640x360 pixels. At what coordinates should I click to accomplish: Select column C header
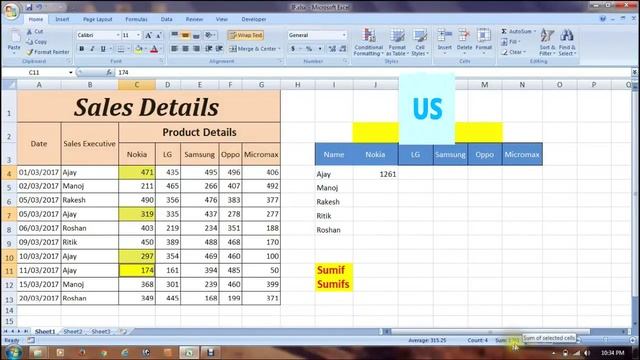[x=137, y=85]
